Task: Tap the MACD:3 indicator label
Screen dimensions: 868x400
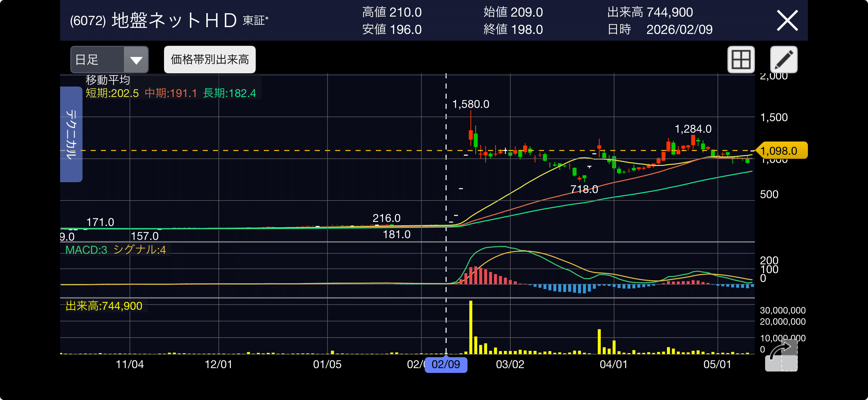Action: pos(86,250)
